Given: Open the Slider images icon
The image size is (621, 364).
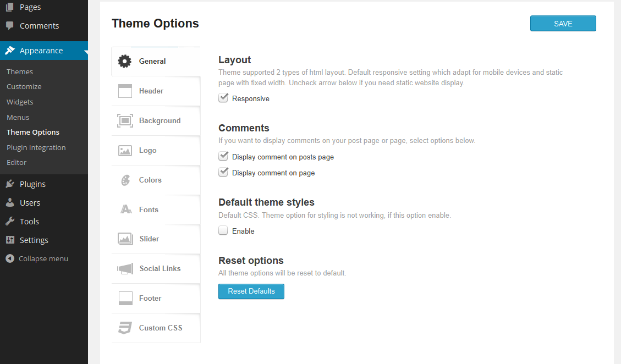Looking at the screenshot, I should tap(125, 239).
